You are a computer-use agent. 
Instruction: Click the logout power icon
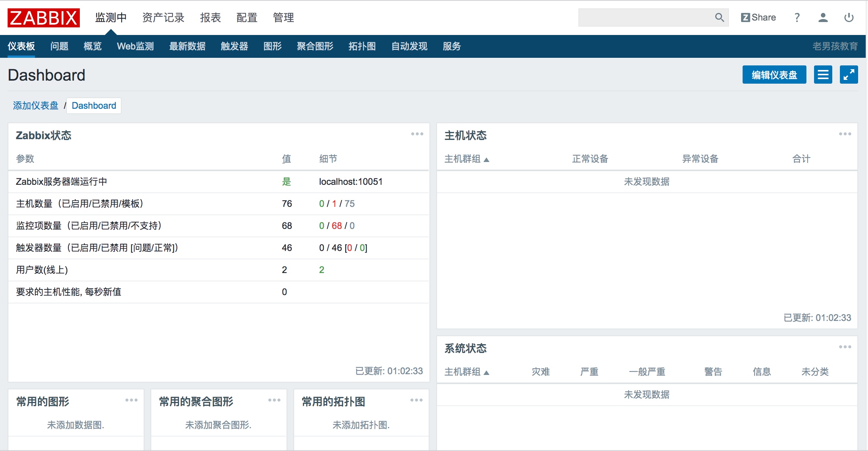point(849,17)
